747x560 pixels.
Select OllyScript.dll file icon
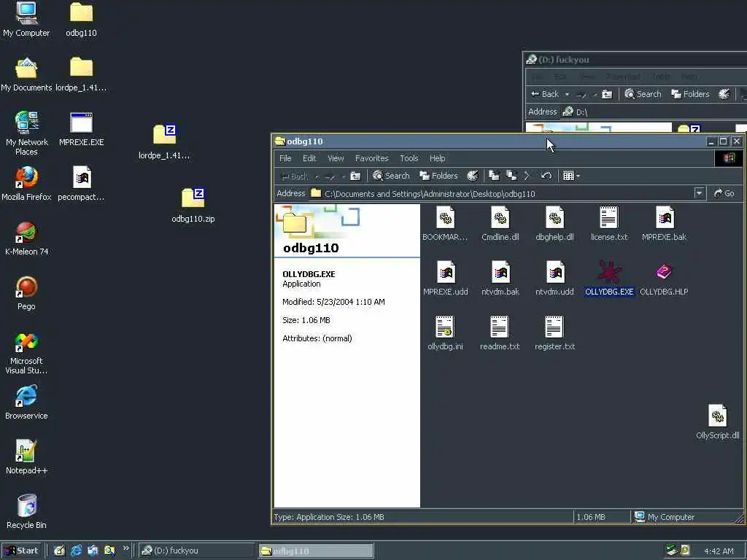[x=718, y=422]
